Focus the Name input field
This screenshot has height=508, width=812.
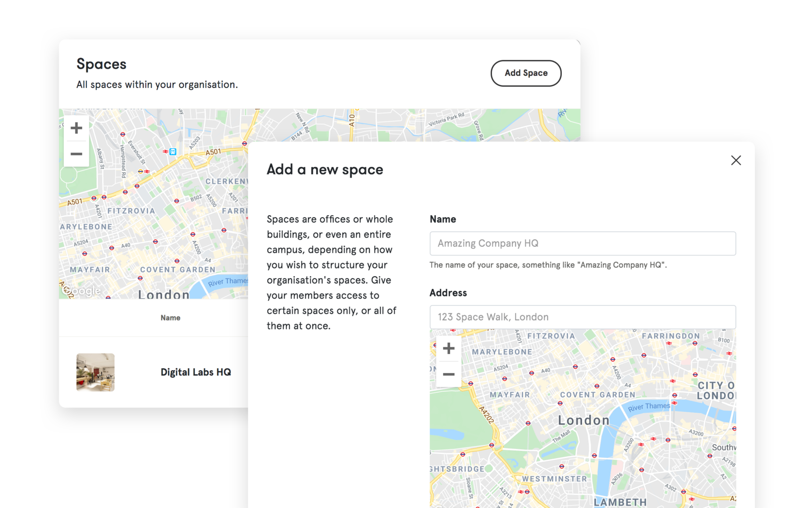click(x=582, y=243)
